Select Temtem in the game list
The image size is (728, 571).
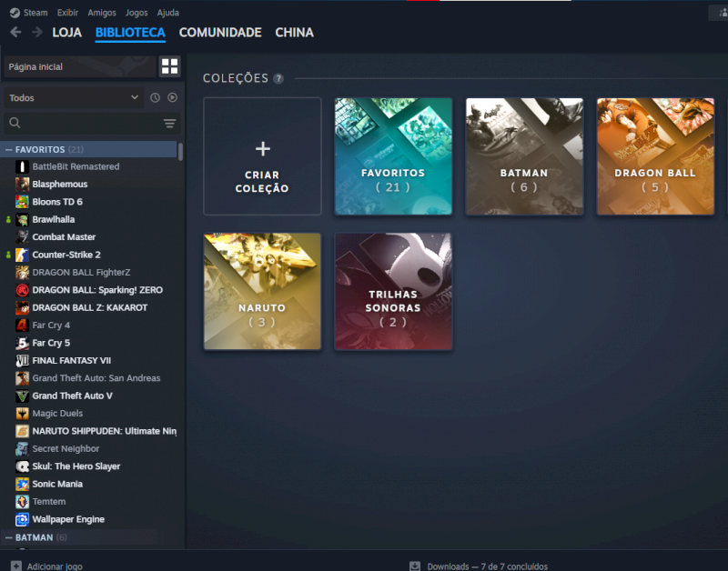pyautogui.click(x=49, y=501)
